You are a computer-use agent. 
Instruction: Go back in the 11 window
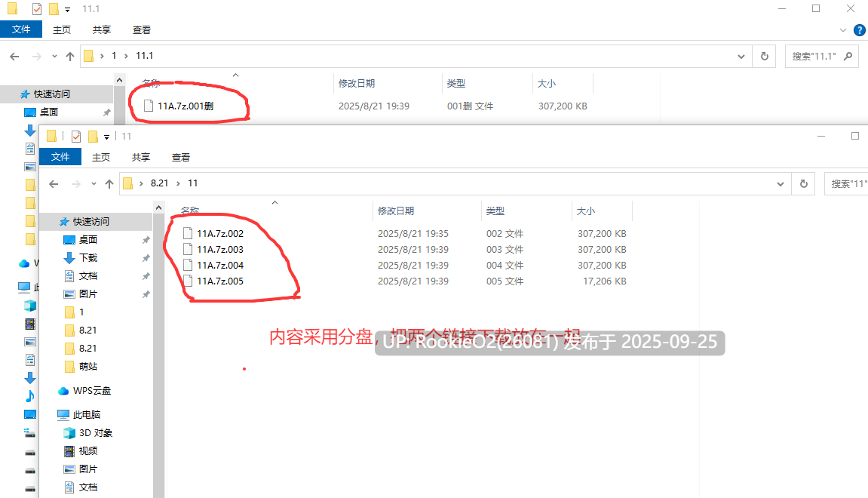point(54,184)
